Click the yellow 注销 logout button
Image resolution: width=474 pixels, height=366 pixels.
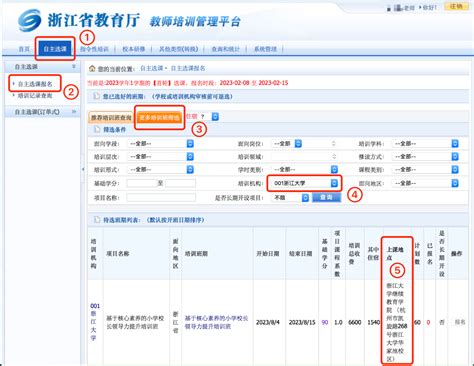click(x=456, y=6)
